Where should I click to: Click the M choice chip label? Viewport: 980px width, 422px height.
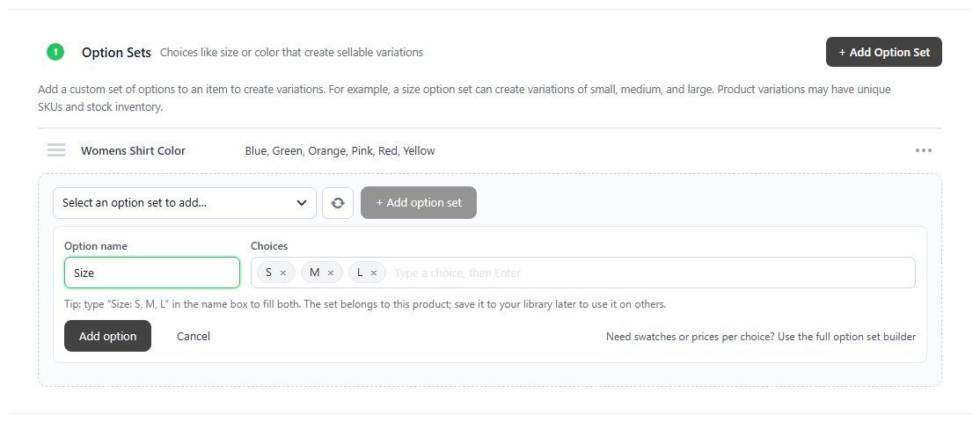click(x=314, y=273)
